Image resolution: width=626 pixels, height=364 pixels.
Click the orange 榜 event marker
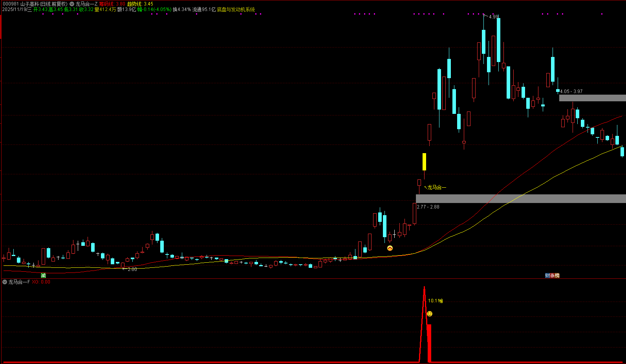click(557, 276)
